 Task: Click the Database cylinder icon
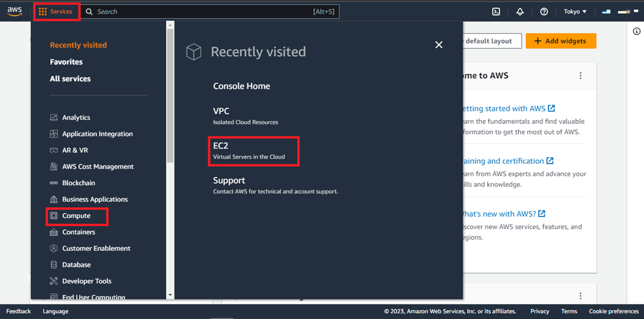54,265
